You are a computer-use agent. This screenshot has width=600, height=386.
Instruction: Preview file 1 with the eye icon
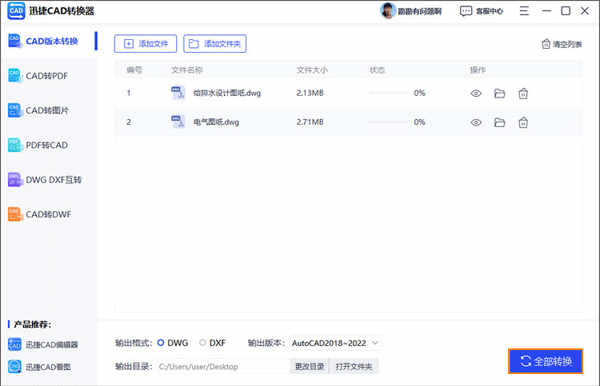pyautogui.click(x=476, y=93)
